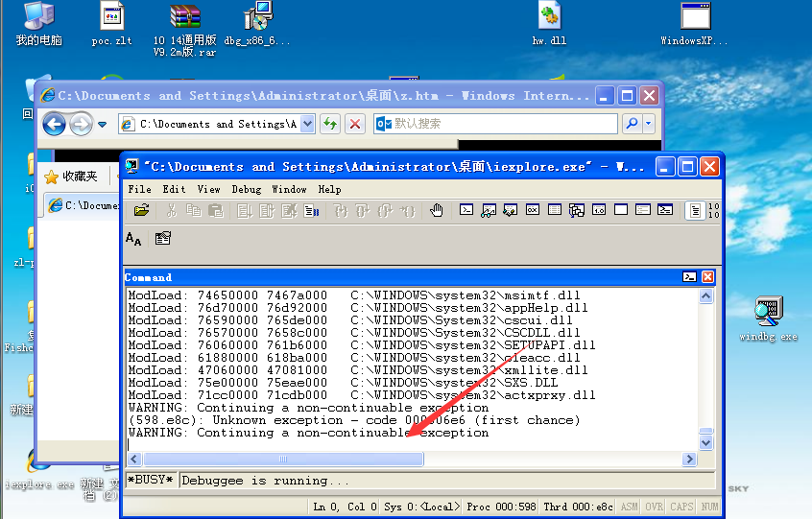This screenshot has width=812, height=519.
Task: Click the horizontal scrollbar right arrow
Action: [689, 459]
